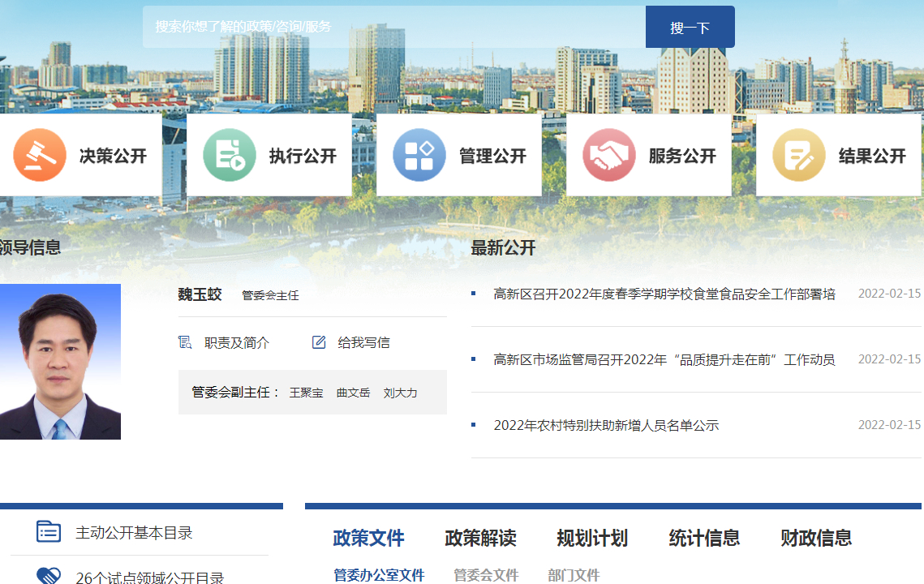Image resolution: width=924 pixels, height=584 pixels.
Task: Click the blue grid 管理公开 icon
Action: (419, 155)
